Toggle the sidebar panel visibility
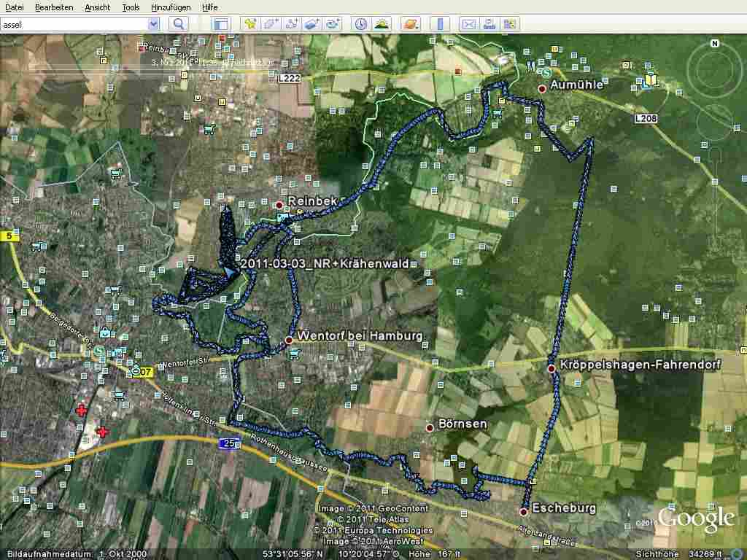Screen dimensions: 747x560 [x=220, y=24]
